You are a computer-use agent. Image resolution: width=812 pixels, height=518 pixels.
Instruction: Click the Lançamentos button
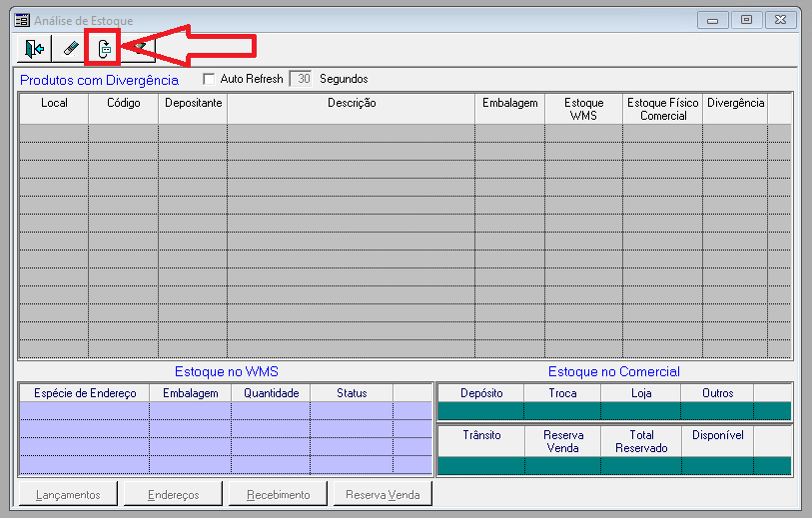tap(68, 494)
